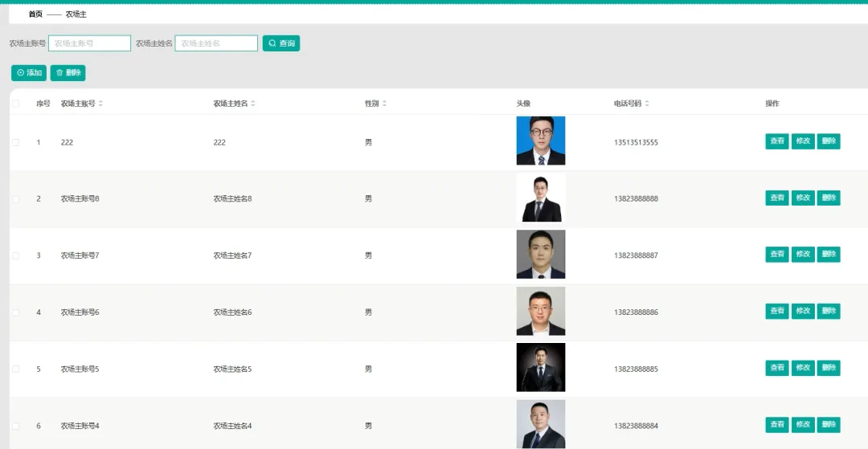Click name cell 农场主姓名6
The width and height of the screenshot is (868, 449).
[x=232, y=312]
